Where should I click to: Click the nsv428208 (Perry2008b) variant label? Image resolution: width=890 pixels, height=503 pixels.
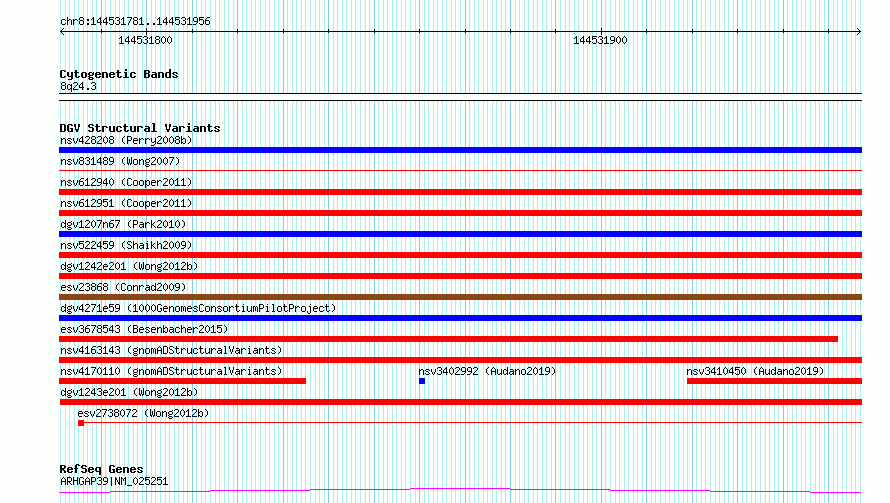click(126, 140)
